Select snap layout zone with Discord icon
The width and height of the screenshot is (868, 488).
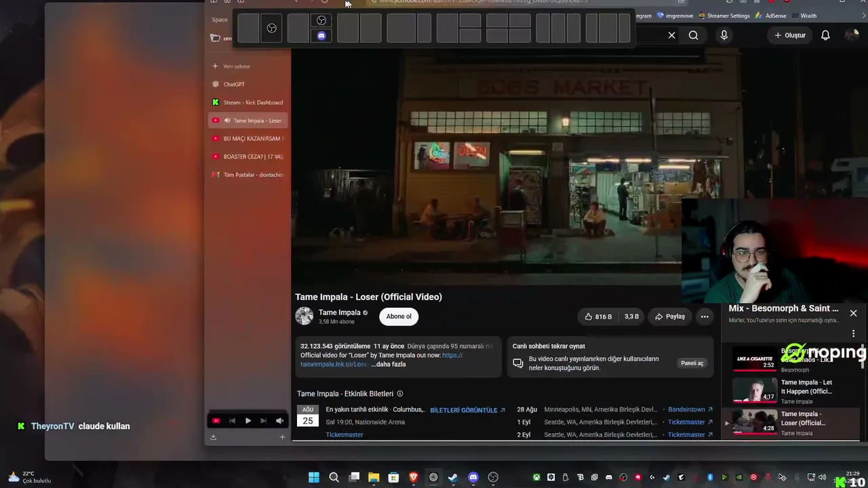pyautogui.click(x=321, y=36)
